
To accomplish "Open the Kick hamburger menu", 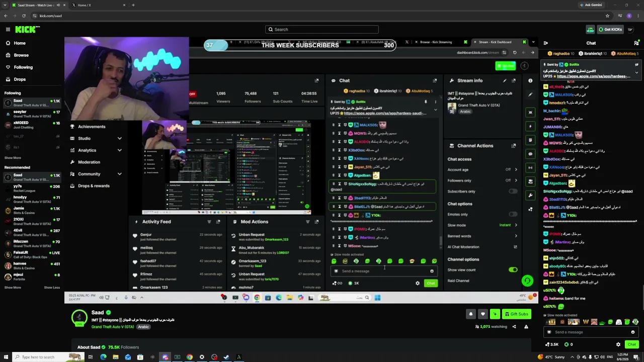I will click(x=8, y=30).
